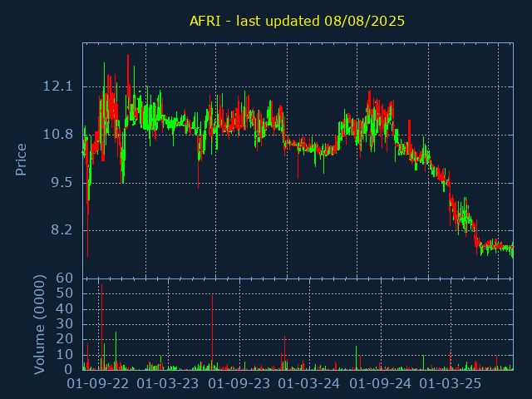Image resolution: width=532 pixels, height=399 pixels.
Task: Click the 01-09-23 date label
Action: click(239, 384)
